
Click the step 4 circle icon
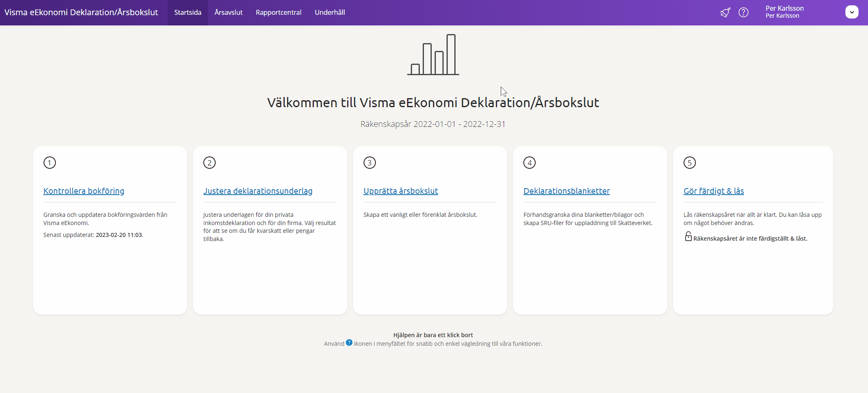[530, 163]
